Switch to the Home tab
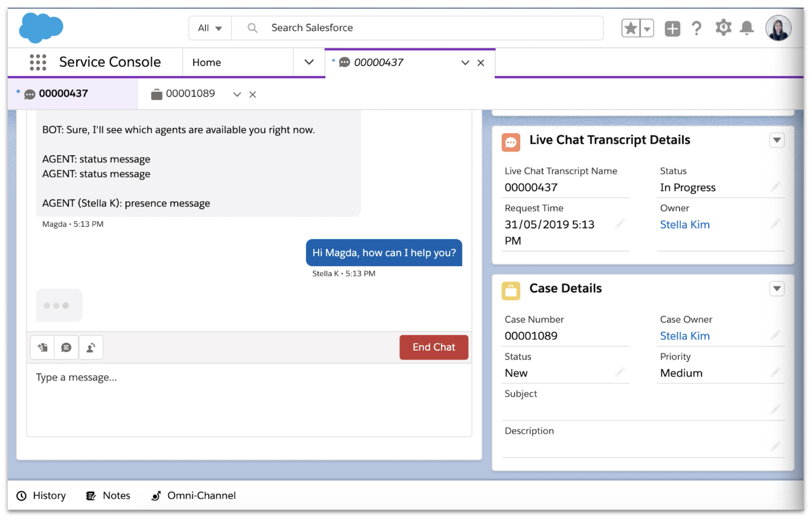 (206, 62)
